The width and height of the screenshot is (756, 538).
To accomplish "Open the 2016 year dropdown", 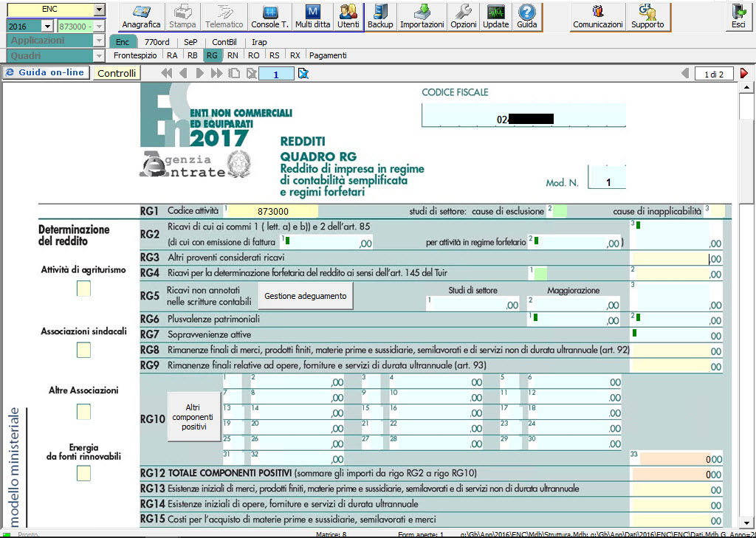I will pos(47,27).
